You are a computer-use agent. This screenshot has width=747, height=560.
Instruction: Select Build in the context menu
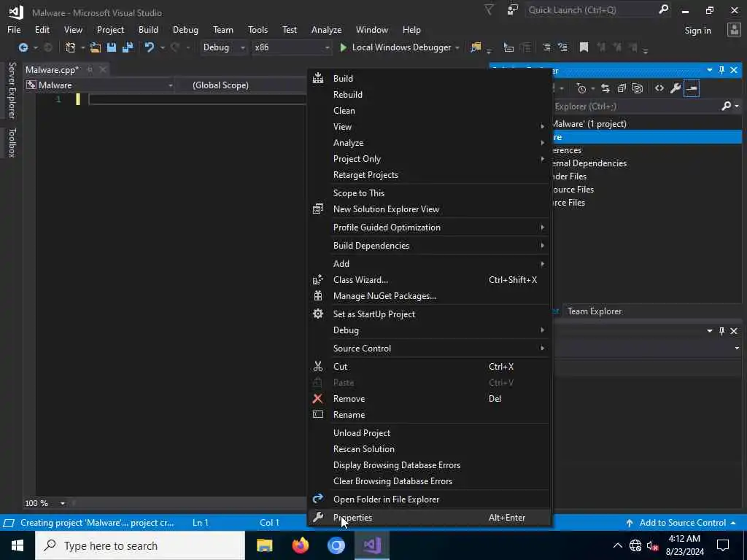430,79
